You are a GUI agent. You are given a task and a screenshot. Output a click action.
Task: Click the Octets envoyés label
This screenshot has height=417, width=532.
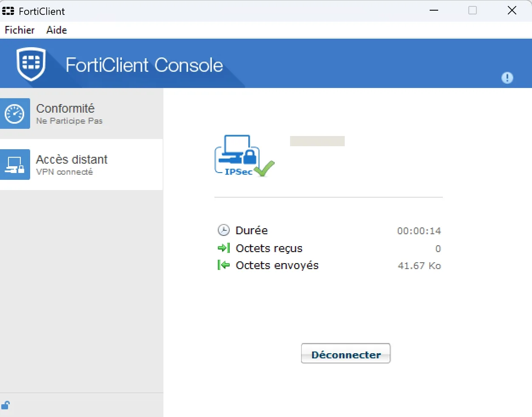tap(277, 265)
